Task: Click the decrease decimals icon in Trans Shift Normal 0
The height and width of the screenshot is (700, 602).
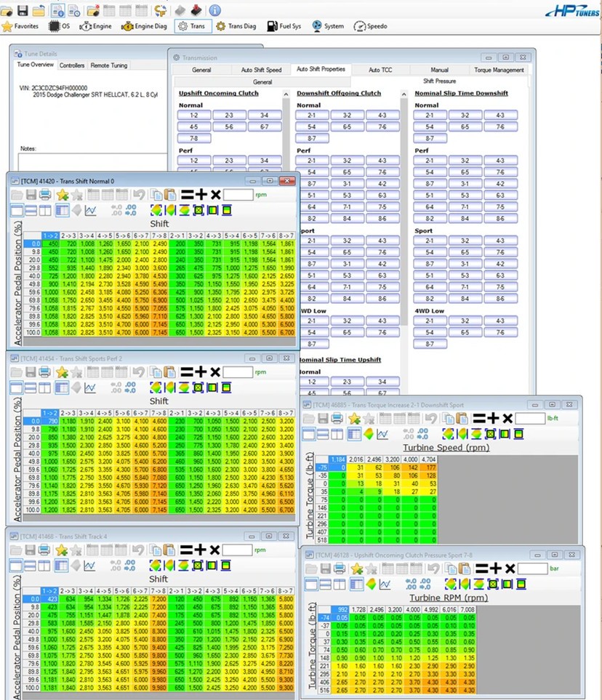Action: pos(130,210)
